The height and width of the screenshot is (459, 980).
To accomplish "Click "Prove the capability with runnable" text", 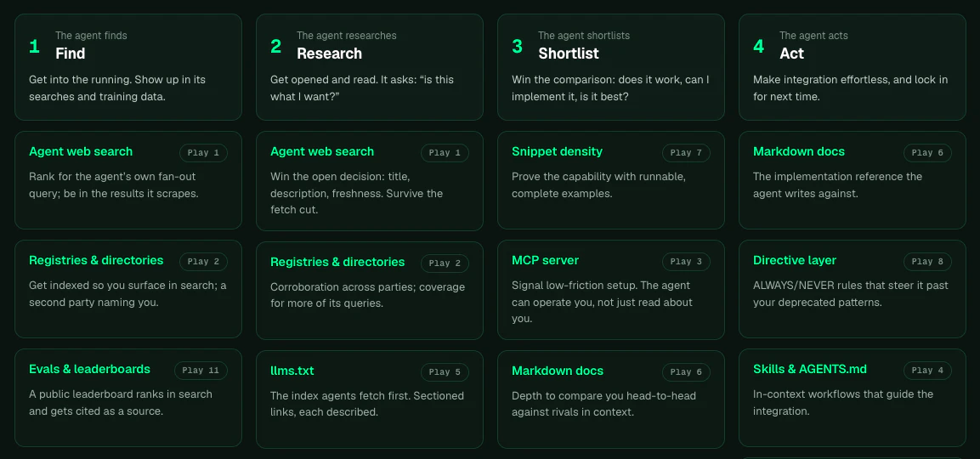I will [598, 185].
